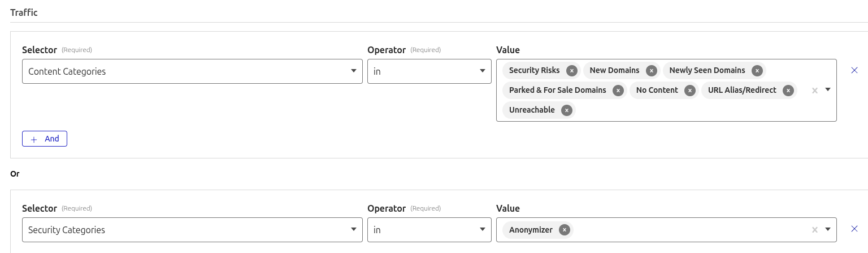
Task: Remove the URL Alias/Redirect tag
Action: [x=788, y=91]
